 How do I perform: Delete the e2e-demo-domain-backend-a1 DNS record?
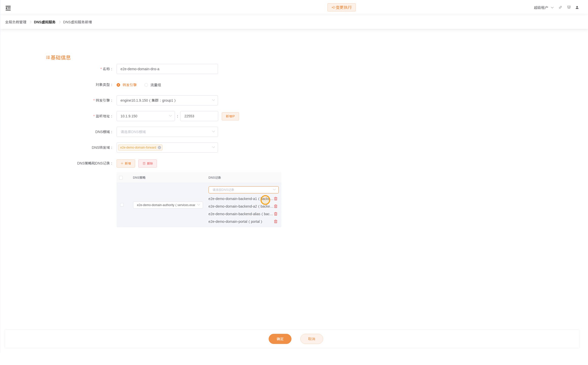(x=276, y=199)
